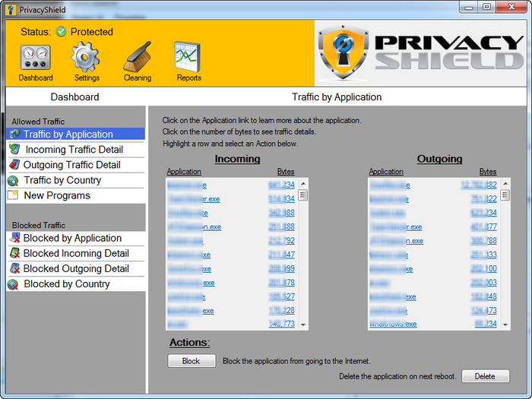Viewport: 532px width, 399px height.
Task: Click the Blocked by Country globe icon
Action: (x=13, y=284)
